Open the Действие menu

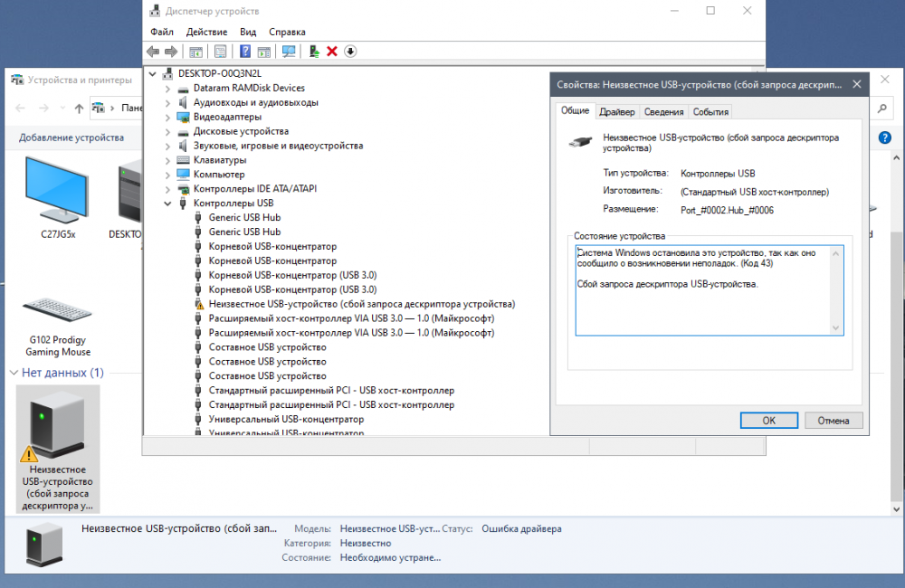coord(206,32)
